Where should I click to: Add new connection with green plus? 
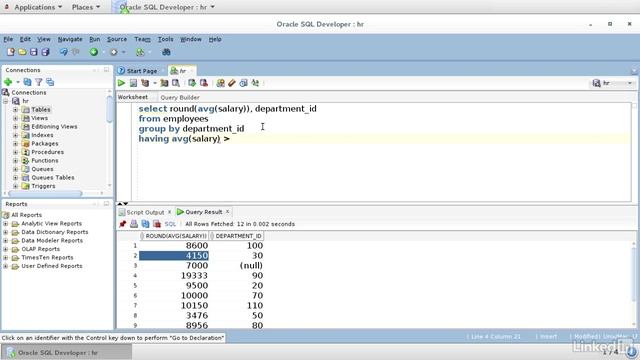click(x=8, y=82)
